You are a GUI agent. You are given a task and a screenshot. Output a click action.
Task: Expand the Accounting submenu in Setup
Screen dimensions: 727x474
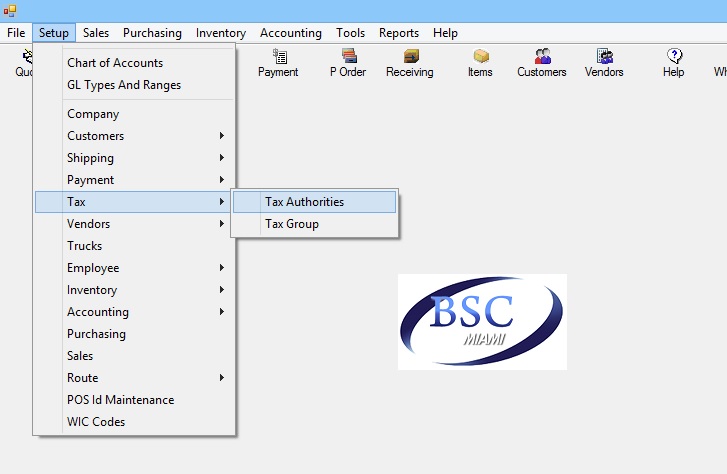coord(134,312)
